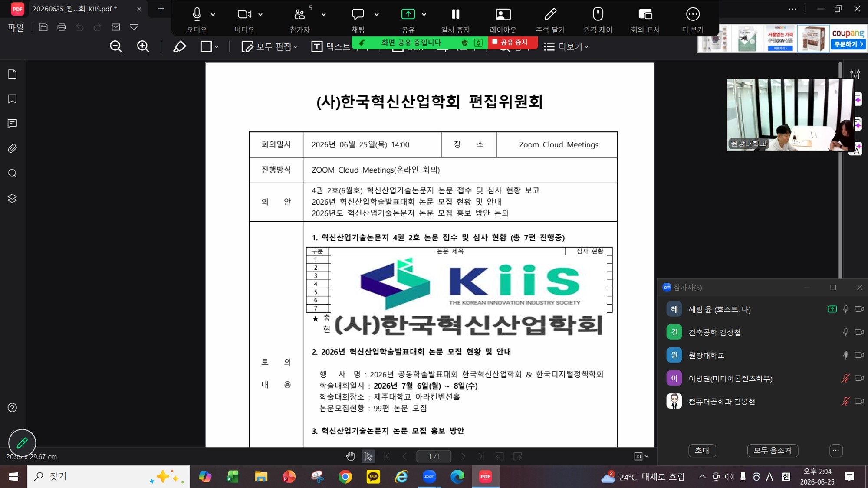
Task: Select the 텍스트 text tool
Action: click(x=331, y=46)
